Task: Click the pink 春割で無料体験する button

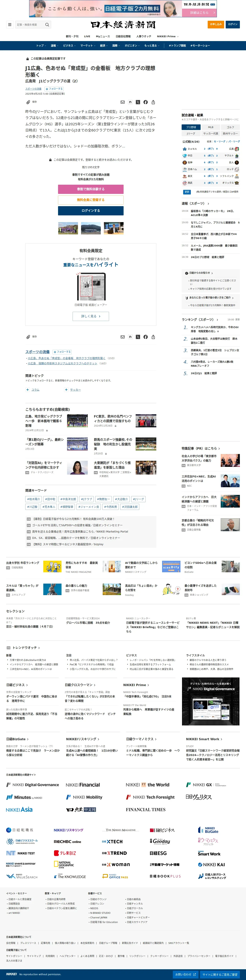Action: (91, 189)
